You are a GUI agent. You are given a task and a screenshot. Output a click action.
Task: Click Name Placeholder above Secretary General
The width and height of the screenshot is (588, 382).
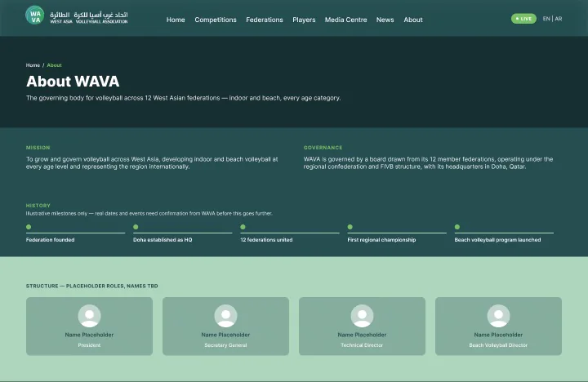pyautogui.click(x=225, y=335)
